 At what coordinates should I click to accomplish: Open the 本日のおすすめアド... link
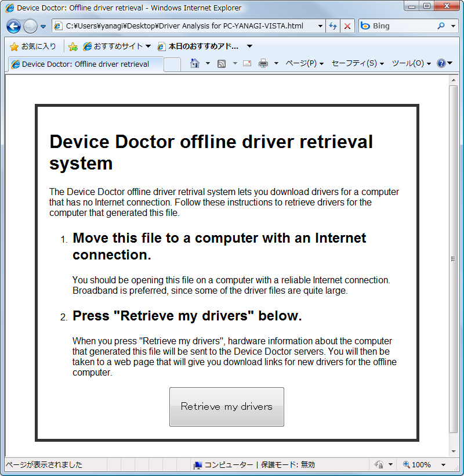(x=198, y=46)
